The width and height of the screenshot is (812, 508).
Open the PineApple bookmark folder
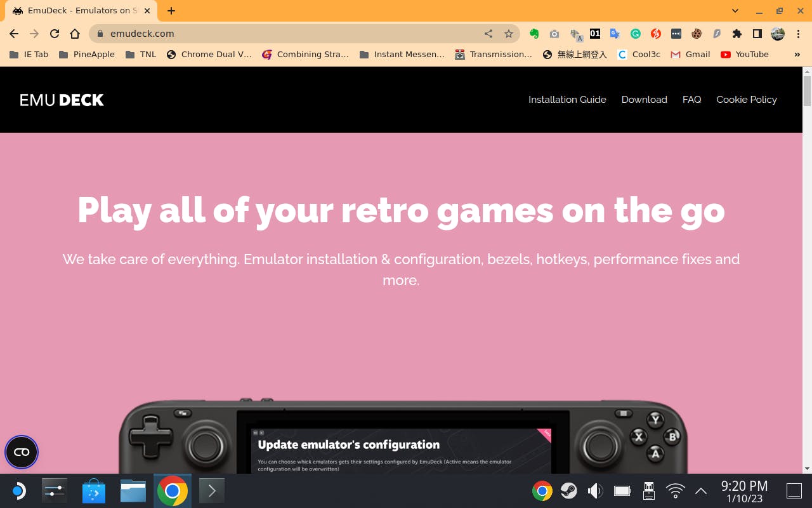[x=87, y=55]
